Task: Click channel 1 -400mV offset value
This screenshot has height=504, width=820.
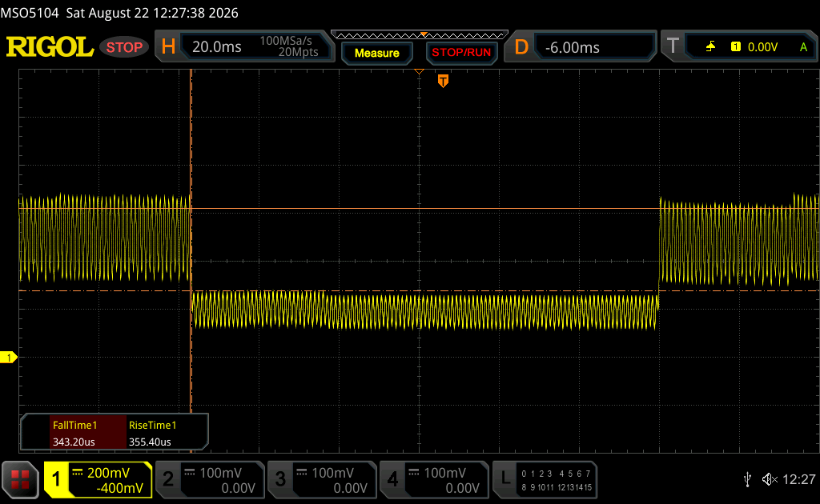Action: tap(119, 488)
